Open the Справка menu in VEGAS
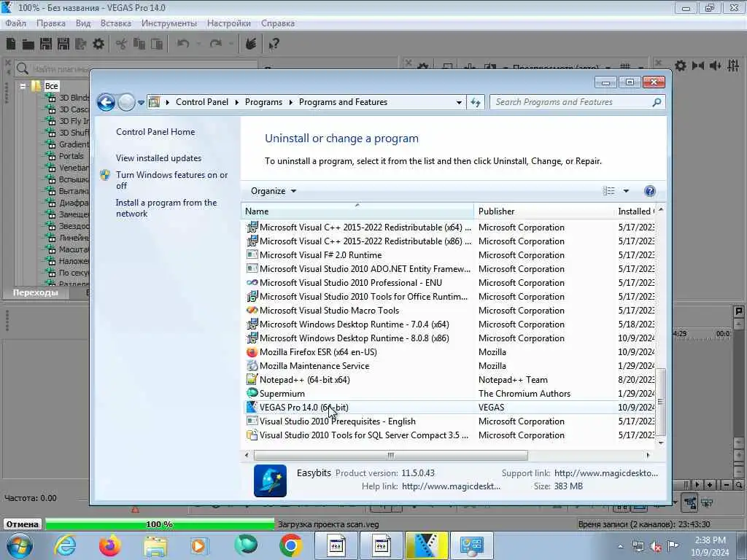Viewport: 747px width, 560px height. [x=278, y=23]
